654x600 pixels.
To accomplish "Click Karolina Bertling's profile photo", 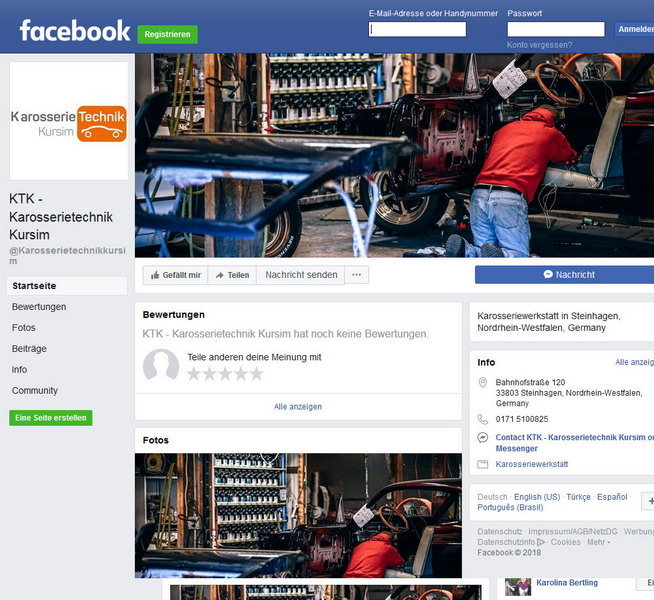I will pos(518,587).
